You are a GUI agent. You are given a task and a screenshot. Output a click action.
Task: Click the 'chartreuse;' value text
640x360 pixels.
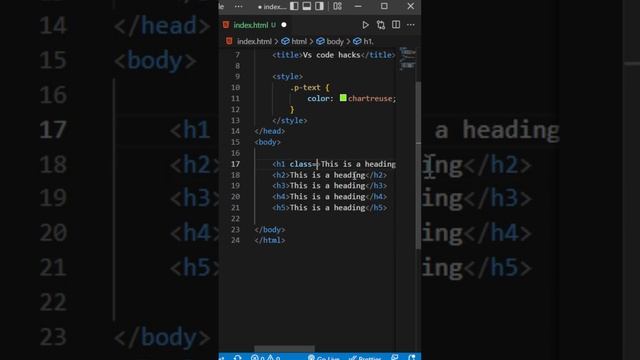(372, 98)
